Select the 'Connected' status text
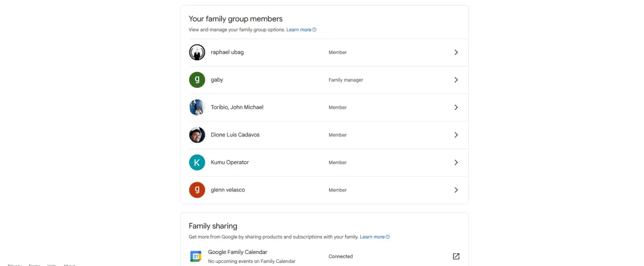 click(x=341, y=256)
